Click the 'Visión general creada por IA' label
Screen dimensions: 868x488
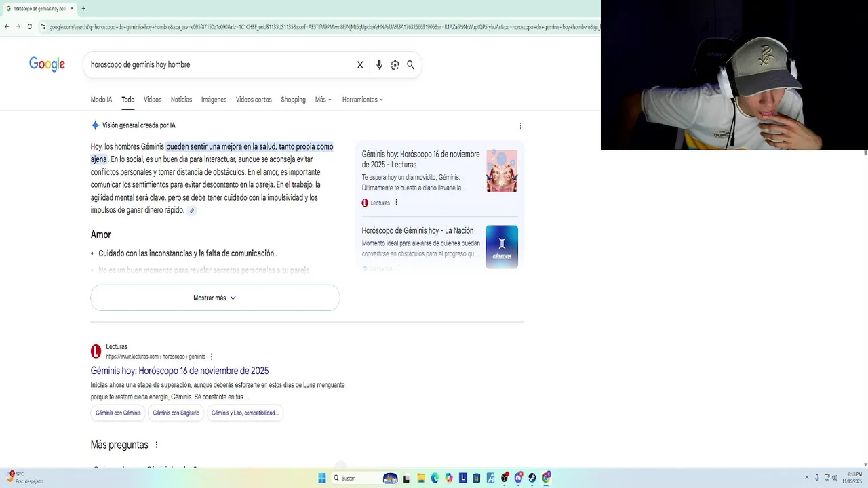[x=139, y=125]
